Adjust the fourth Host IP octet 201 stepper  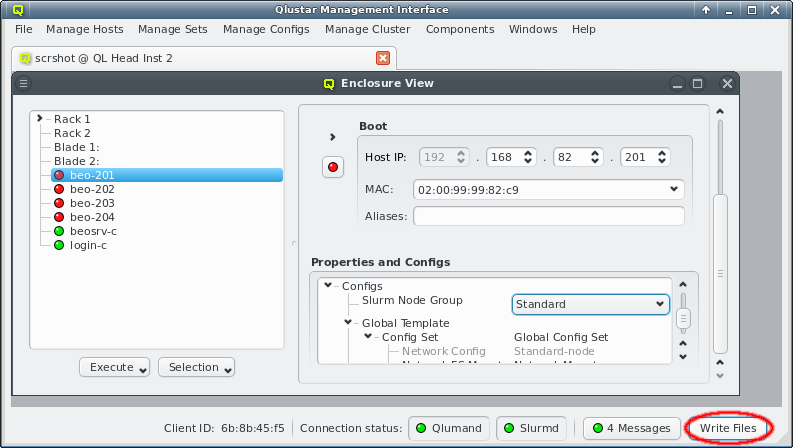click(662, 157)
